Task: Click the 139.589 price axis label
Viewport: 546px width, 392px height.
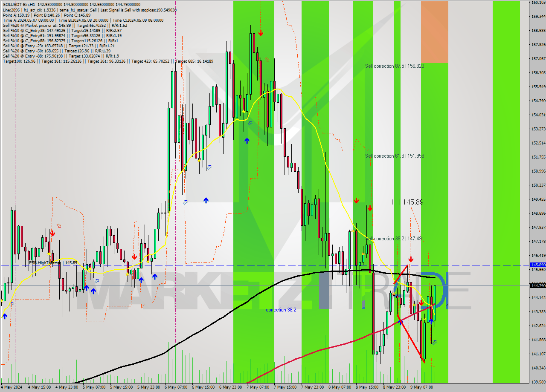Action: 538,382
